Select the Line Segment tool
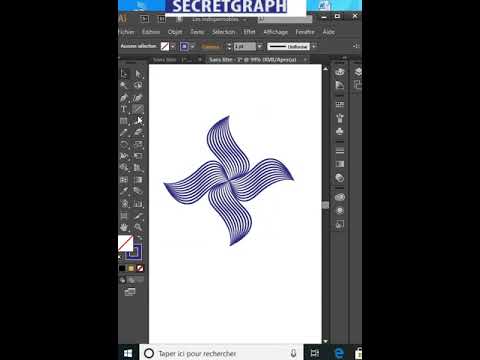Viewport: 480px width, 360px height. coord(138,109)
